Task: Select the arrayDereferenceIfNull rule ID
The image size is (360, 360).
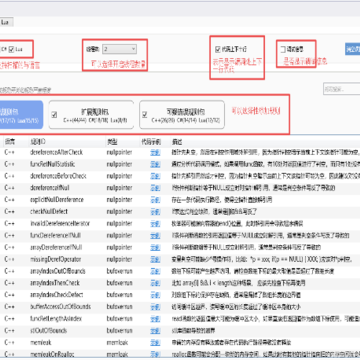Action: [x=56, y=247]
